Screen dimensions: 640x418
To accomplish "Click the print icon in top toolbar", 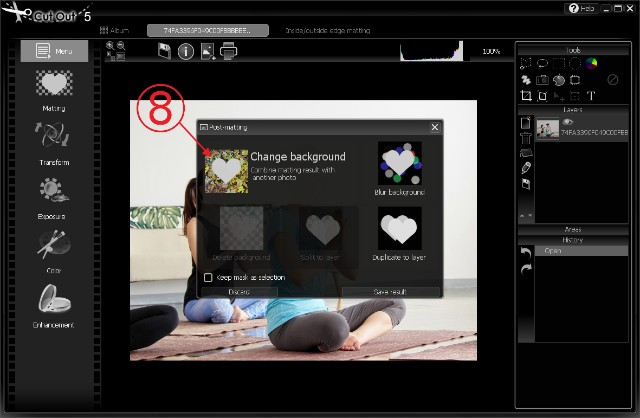I will coord(228,51).
